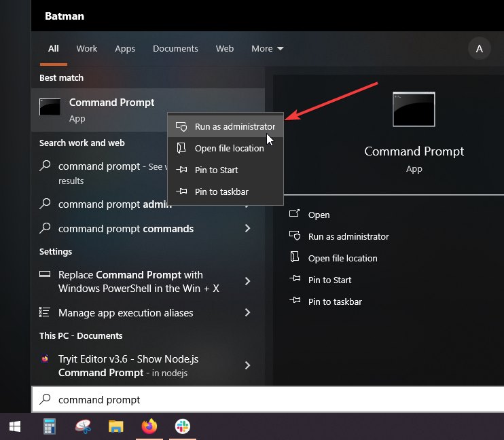Switch to the Apps tab
Screen dimensions: 504x440
point(125,48)
